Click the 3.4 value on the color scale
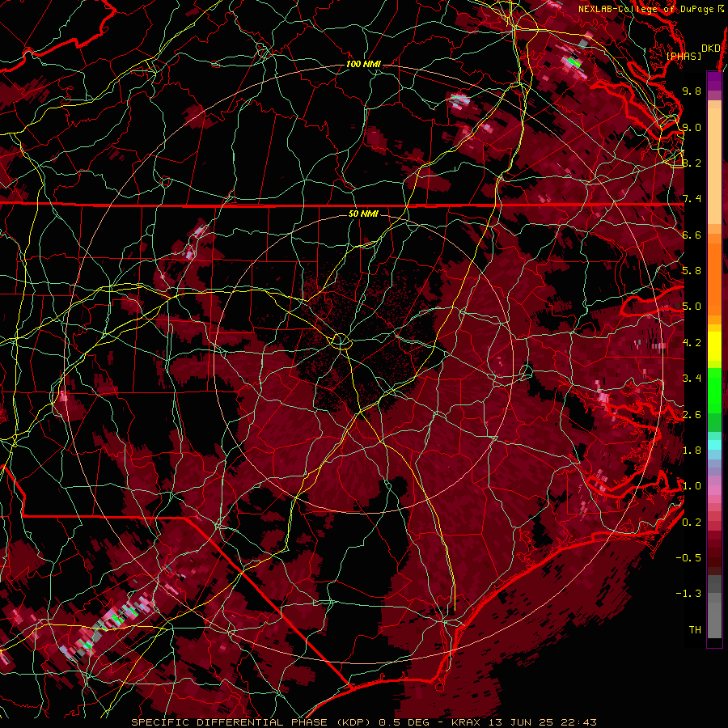This screenshot has height=728, width=728. tap(692, 379)
